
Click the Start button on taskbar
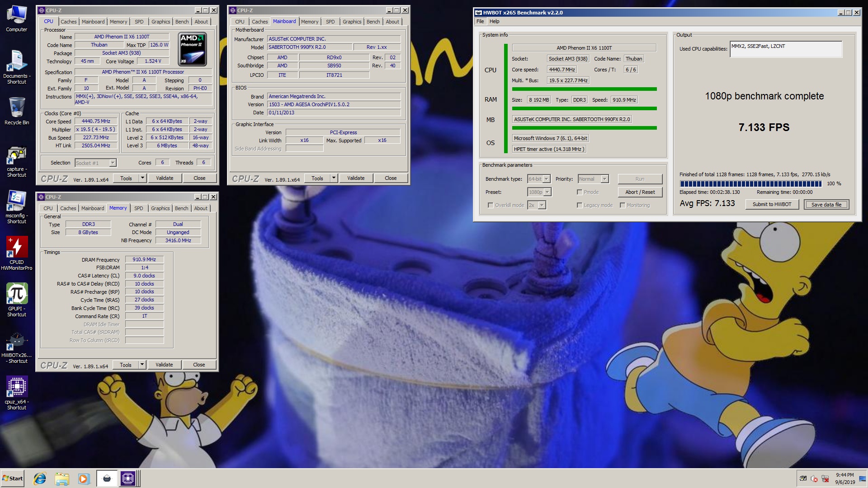[13, 479]
